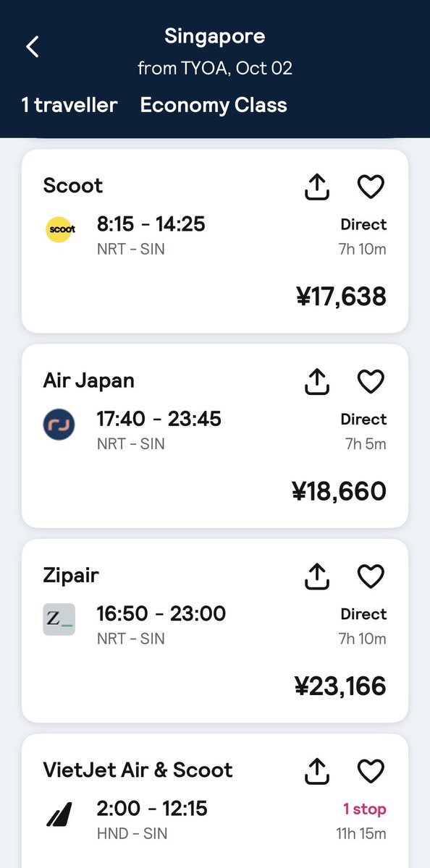Screen dimensions: 430x868
Task: Share the VietJet Air & Scoot flight
Action: pos(316,771)
